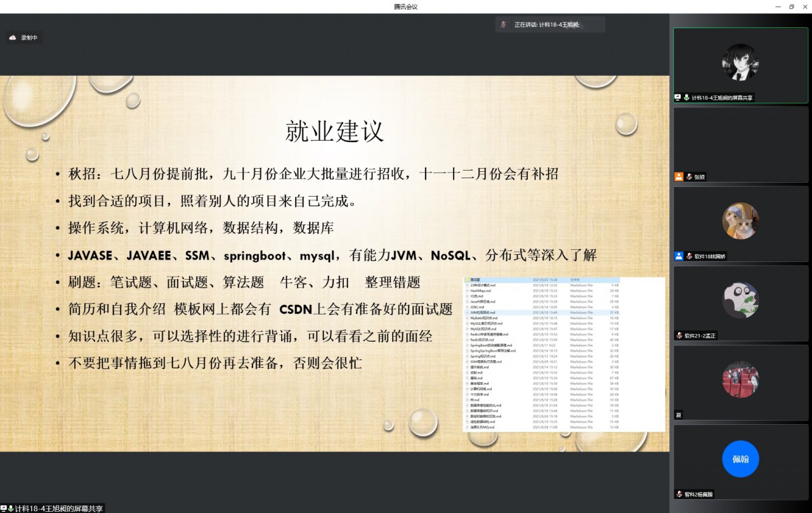Click the window title 腾讯会议
This screenshot has height=513, width=812.
point(406,6)
